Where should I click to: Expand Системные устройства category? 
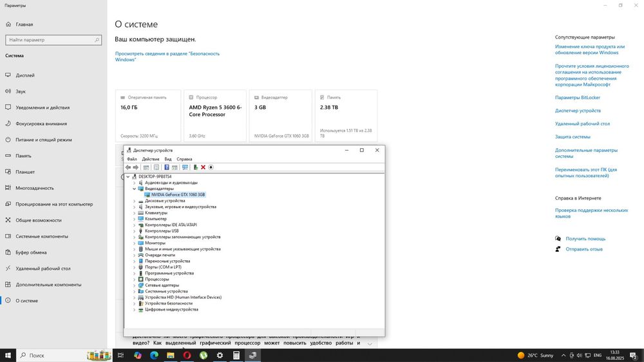134,291
